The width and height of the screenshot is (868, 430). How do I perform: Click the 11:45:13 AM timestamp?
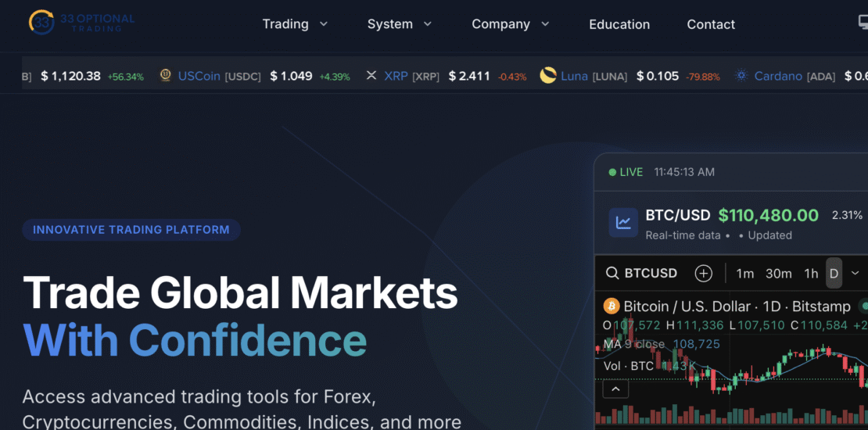tap(684, 172)
